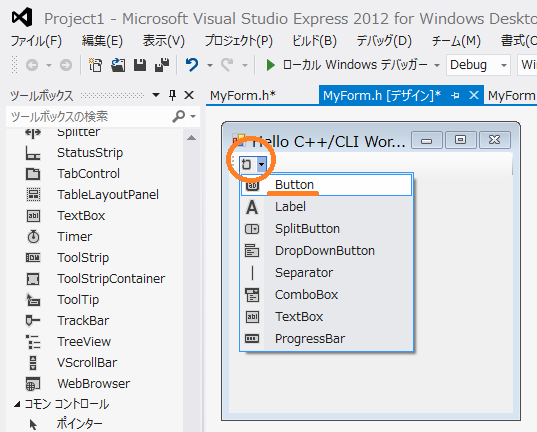The image size is (537, 432).
Task: Open the toolbox window options dropdown
Action: point(156,95)
